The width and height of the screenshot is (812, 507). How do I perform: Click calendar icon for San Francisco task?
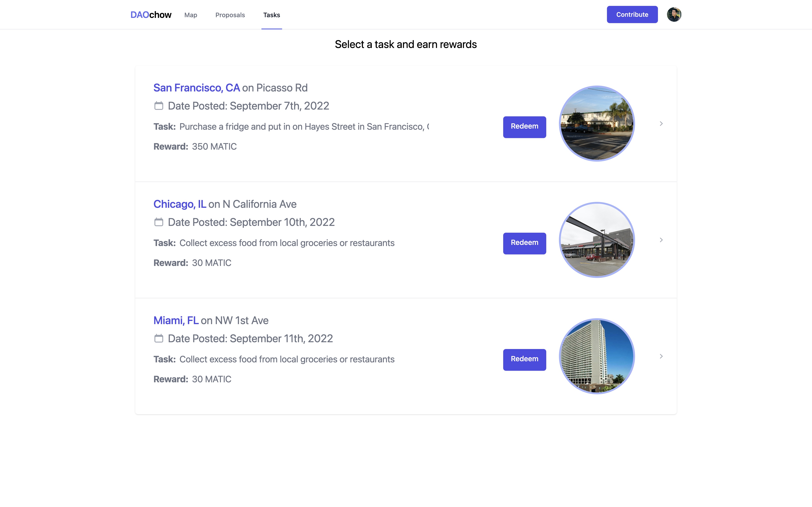[x=159, y=106]
